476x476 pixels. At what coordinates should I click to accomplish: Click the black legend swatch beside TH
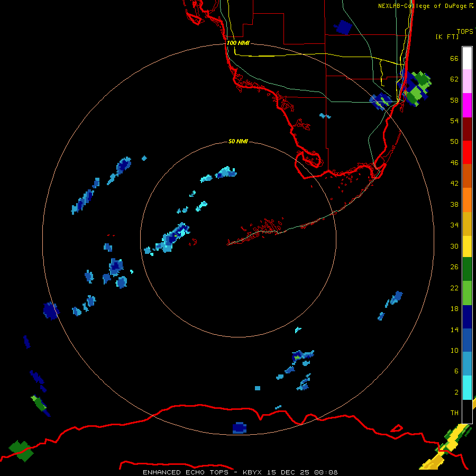[467, 411]
